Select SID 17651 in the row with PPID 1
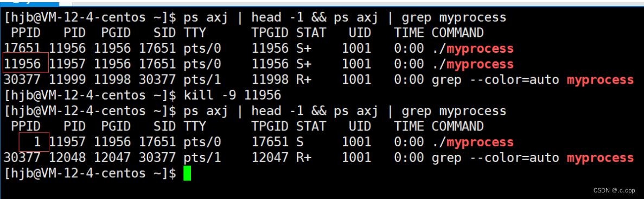 click(157, 142)
